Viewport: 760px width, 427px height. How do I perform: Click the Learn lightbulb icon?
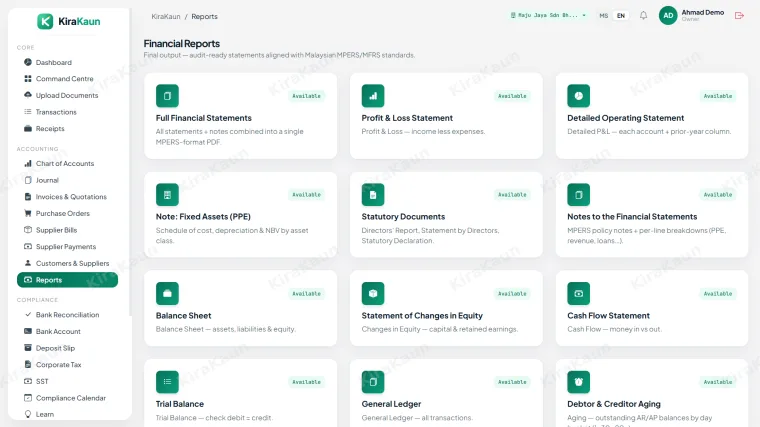point(28,414)
